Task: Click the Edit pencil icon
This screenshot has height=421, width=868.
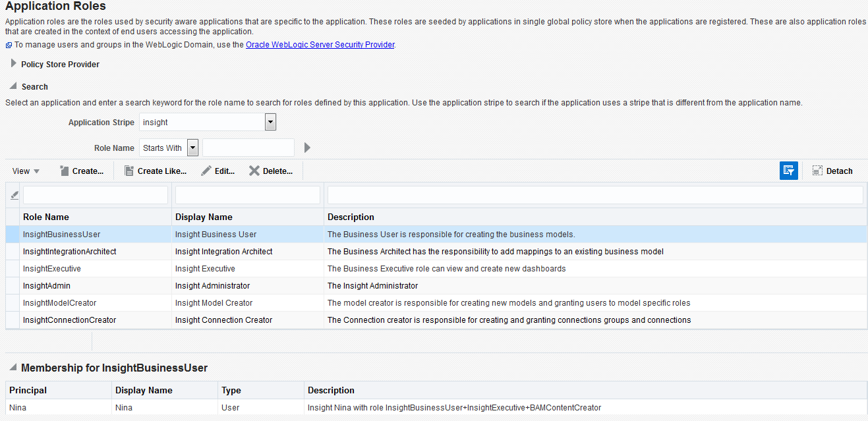Action: click(206, 171)
